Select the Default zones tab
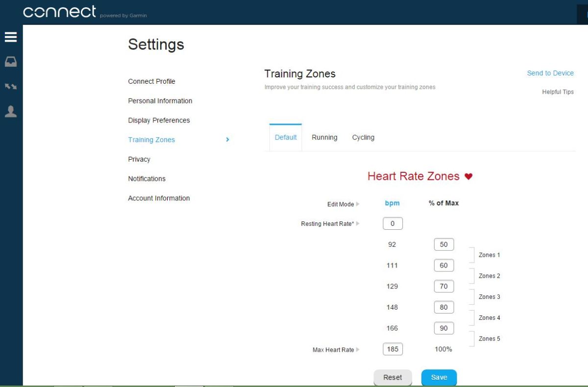Screen dimensions: 588x387 coord(286,138)
